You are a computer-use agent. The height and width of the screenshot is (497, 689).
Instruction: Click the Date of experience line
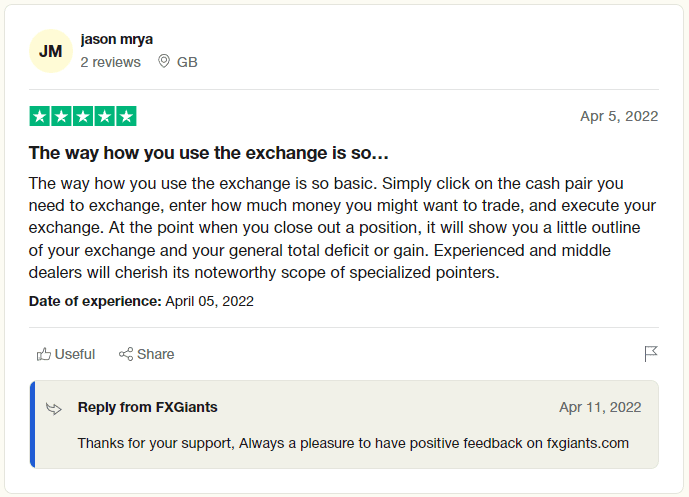click(x=141, y=301)
